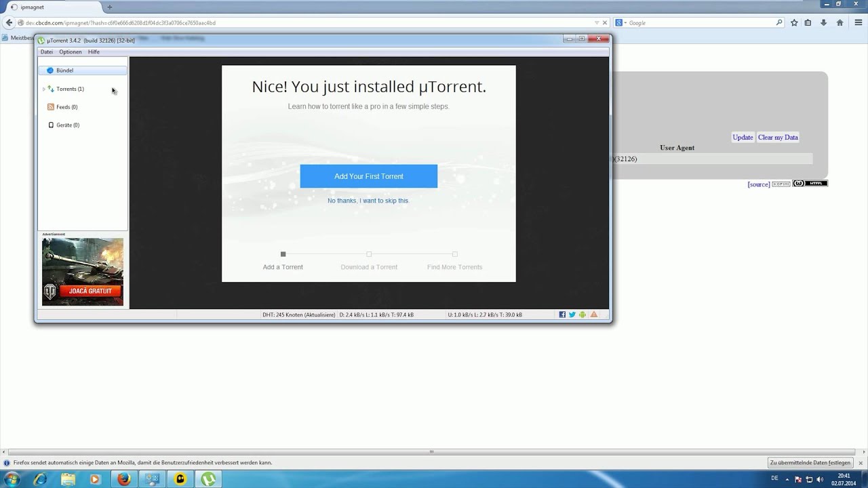Select Geräte (0) label in sidebar
Screen dimensions: 868x488
[68, 125]
